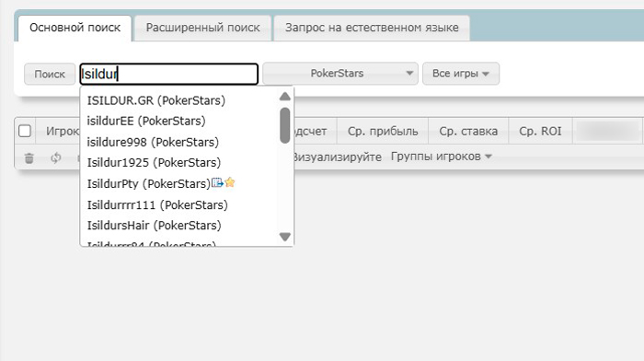
Task: Sort by Ср. ROI column
Action: (540, 131)
